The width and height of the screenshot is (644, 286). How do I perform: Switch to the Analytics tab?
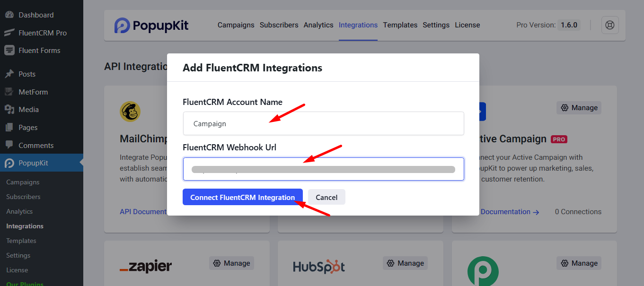click(318, 25)
